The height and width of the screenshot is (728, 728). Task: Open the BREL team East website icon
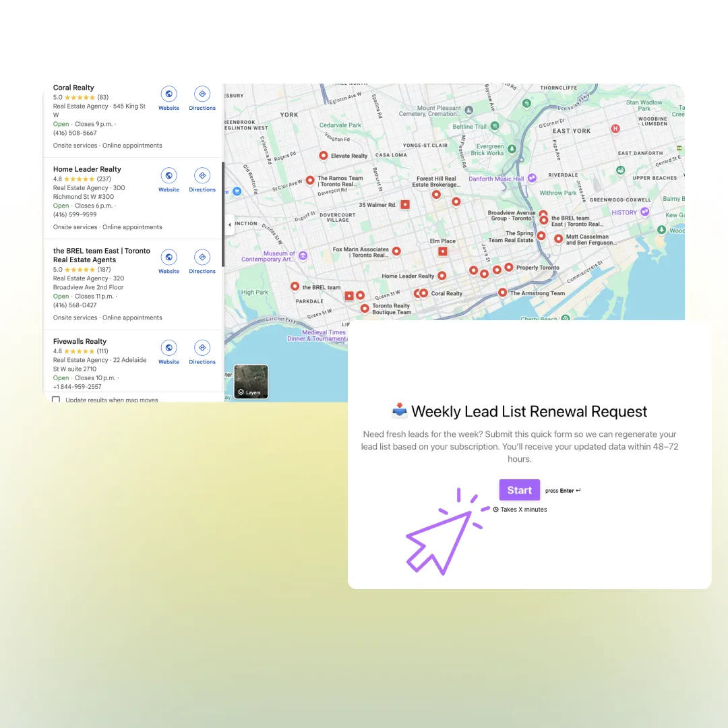point(169,257)
